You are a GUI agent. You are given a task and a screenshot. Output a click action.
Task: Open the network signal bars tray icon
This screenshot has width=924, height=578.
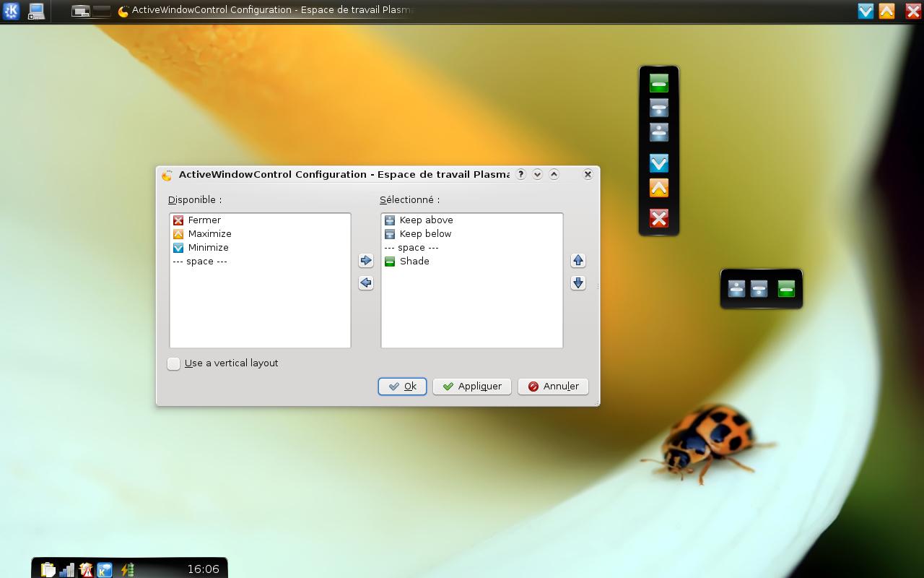tap(67, 569)
